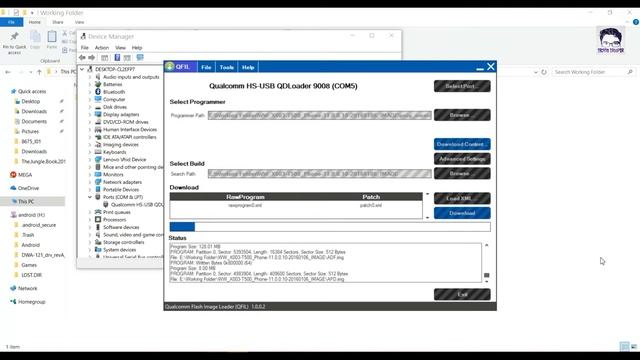
Task: Open Device Manager Action menu
Action: click(x=102, y=48)
